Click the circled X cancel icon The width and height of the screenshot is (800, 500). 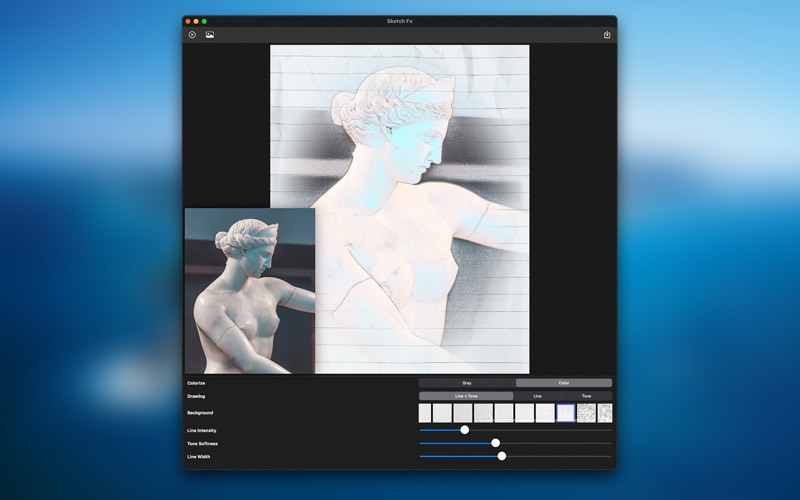point(192,35)
